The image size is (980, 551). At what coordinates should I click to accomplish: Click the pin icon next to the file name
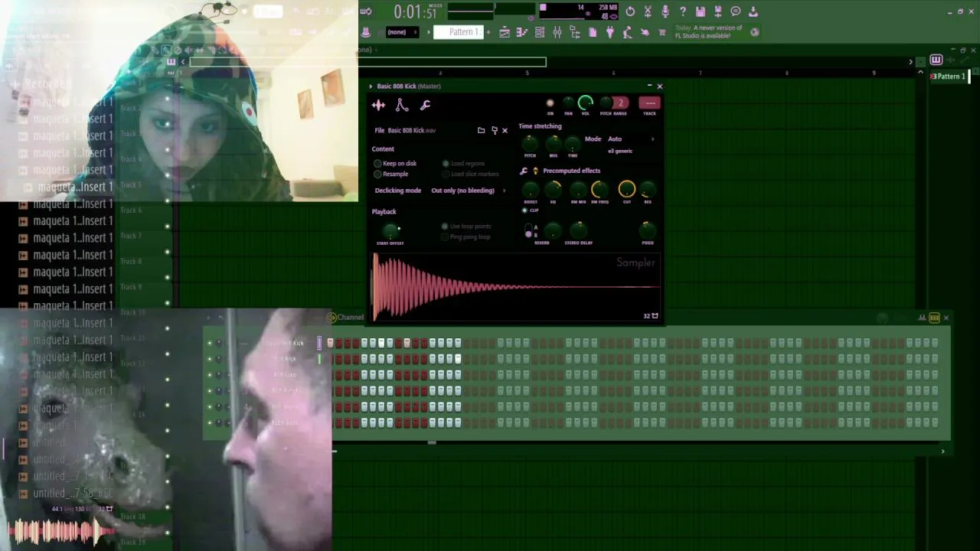click(494, 131)
